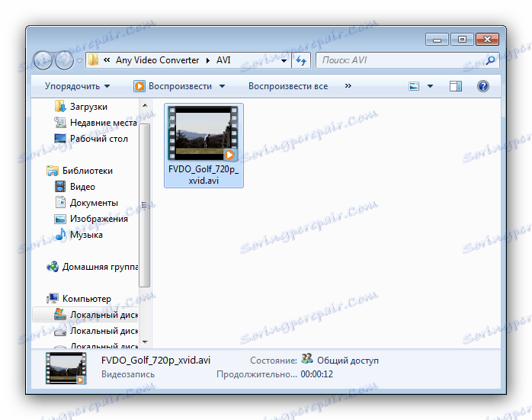
Task: Go forward with the Forward arrow button
Action: pos(64,61)
